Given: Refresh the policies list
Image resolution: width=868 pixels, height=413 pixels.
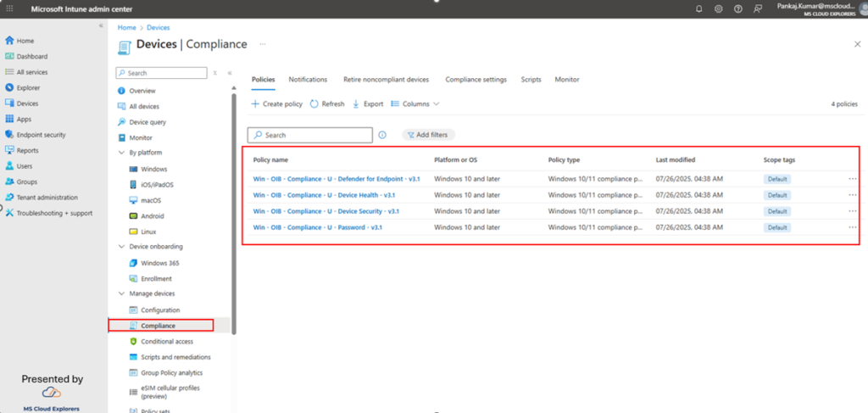Looking at the screenshot, I should coord(327,104).
